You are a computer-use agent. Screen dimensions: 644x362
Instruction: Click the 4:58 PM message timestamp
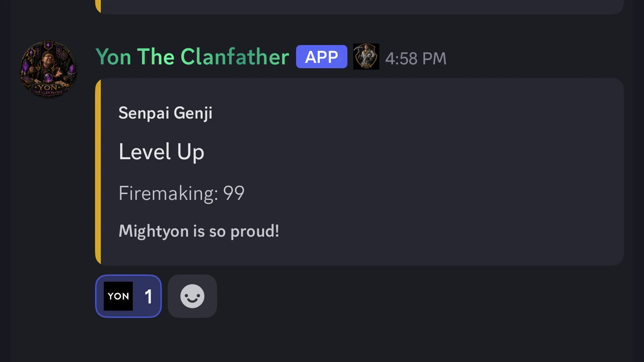tap(416, 58)
